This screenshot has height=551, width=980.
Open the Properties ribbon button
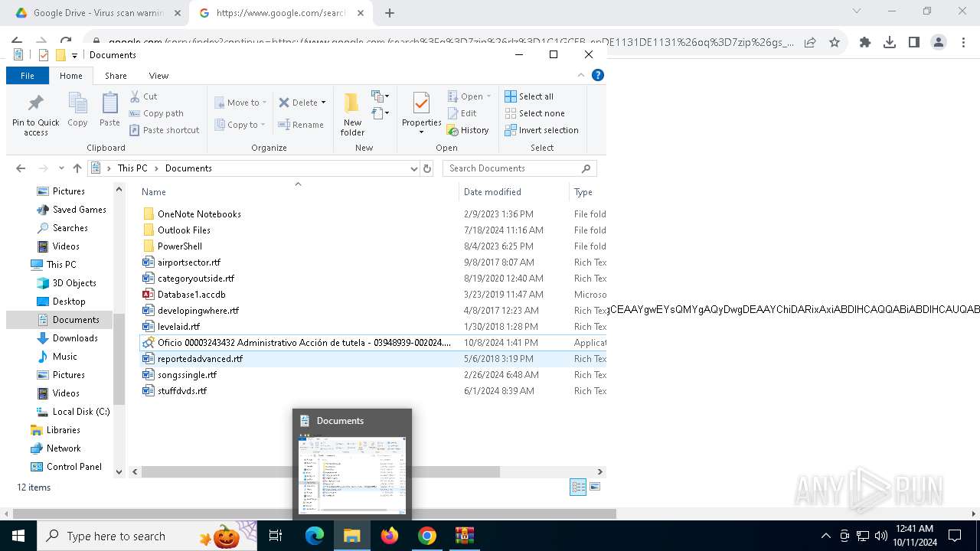point(422,114)
